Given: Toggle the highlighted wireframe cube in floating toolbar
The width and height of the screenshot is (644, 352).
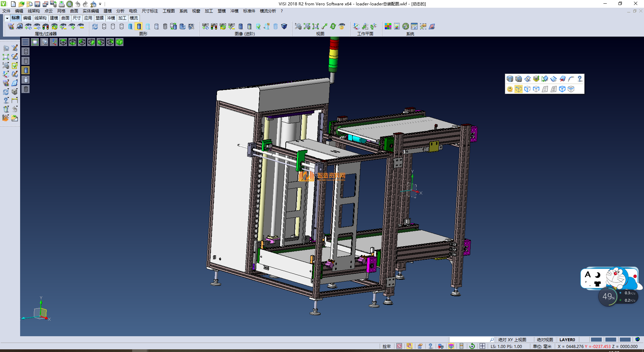Looking at the screenshot, I should click(519, 89).
